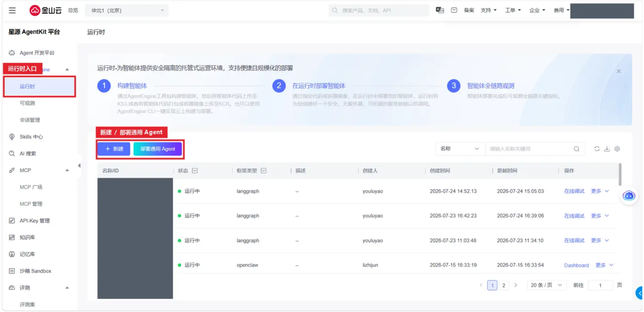This screenshot has width=644, height=312.
Task: Open 在线调试 for the 16:42:23 row
Action: (574, 216)
